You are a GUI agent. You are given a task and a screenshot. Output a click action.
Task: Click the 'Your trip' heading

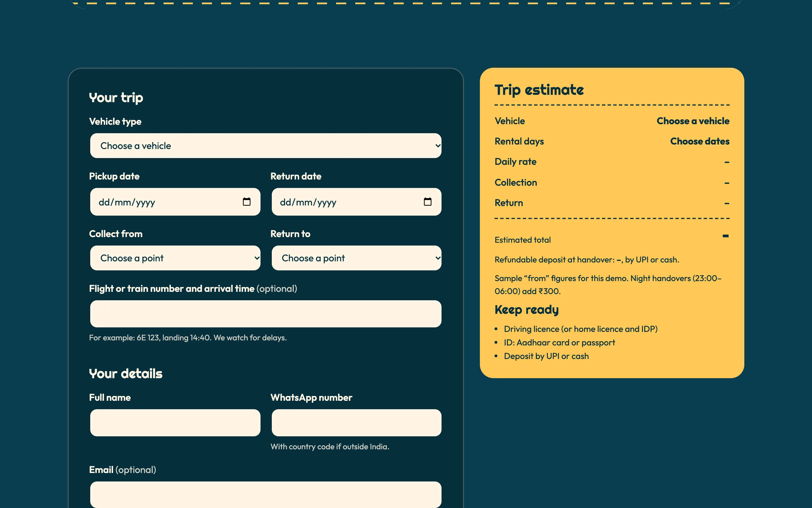tap(116, 98)
